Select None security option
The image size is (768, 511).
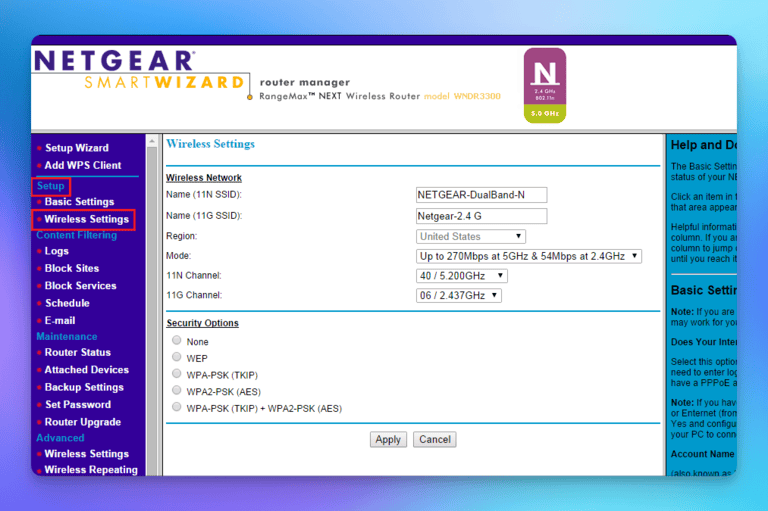click(x=177, y=341)
